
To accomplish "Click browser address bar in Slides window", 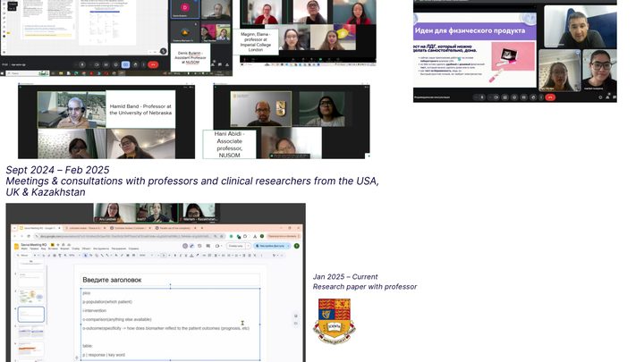I will tap(130, 236).
